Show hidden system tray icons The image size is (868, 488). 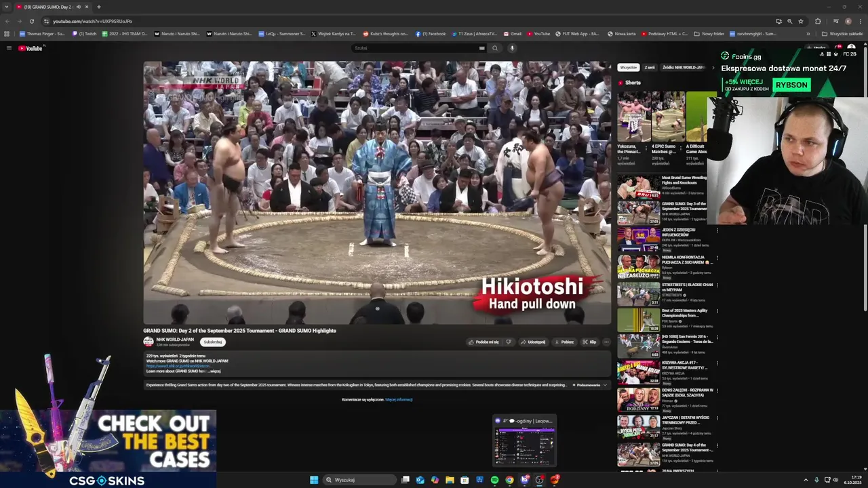(x=806, y=480)
